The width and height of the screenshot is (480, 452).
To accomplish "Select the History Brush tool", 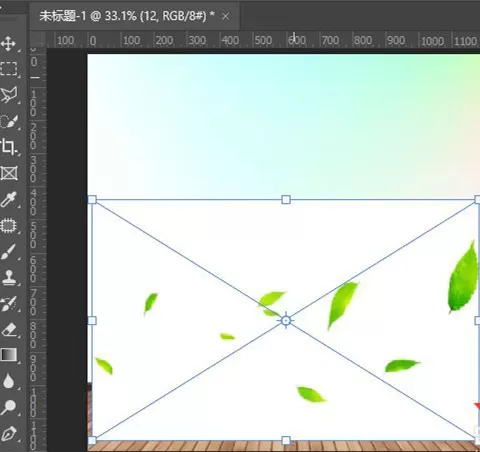I will point(9,304).
